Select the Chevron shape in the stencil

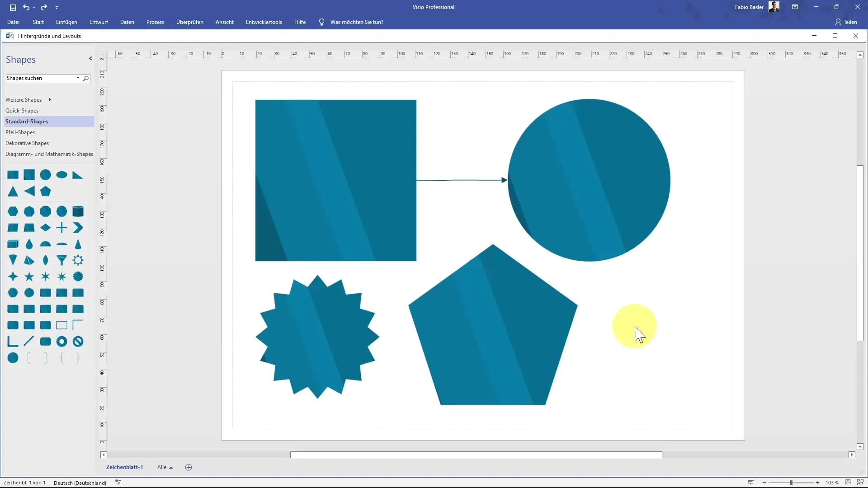78,228
